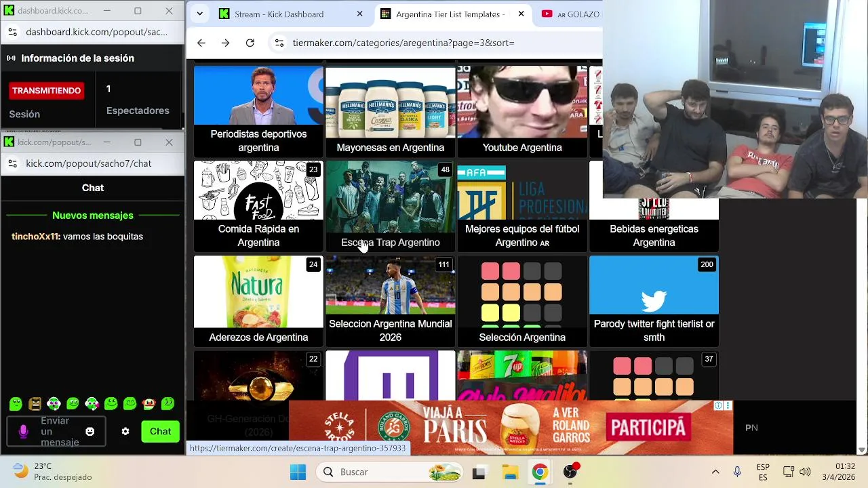Image resolution: width=868 pixels, height=488 pixels.
Task: Click the ad info icon on the banner
Action: (x=719, y=405)
